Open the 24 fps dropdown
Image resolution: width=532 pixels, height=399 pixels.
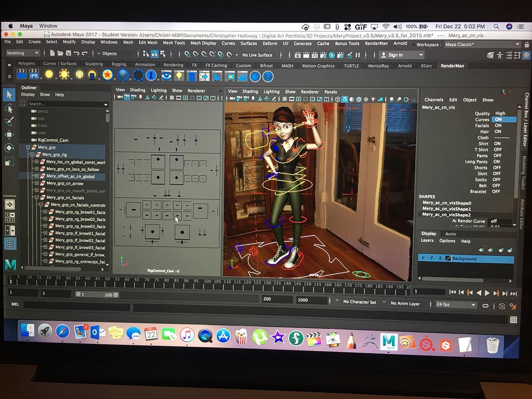pyautogui.click(x=456, y=305)
